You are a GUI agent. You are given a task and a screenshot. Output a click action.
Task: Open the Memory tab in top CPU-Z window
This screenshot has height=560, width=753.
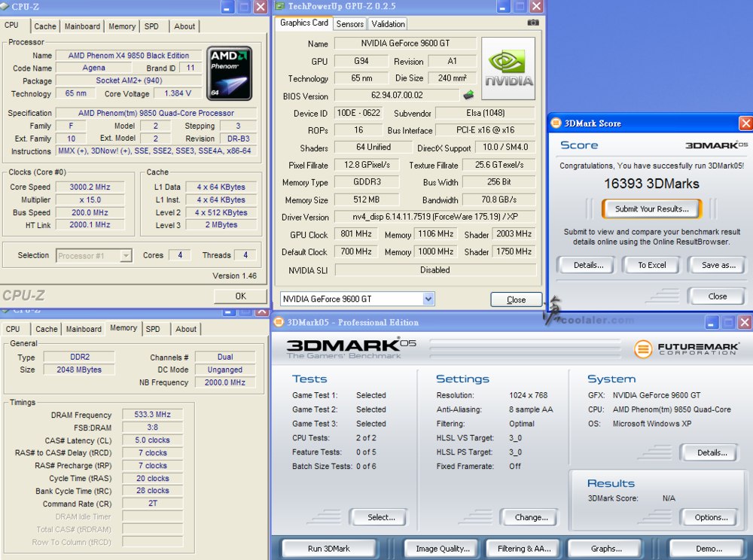122,26
